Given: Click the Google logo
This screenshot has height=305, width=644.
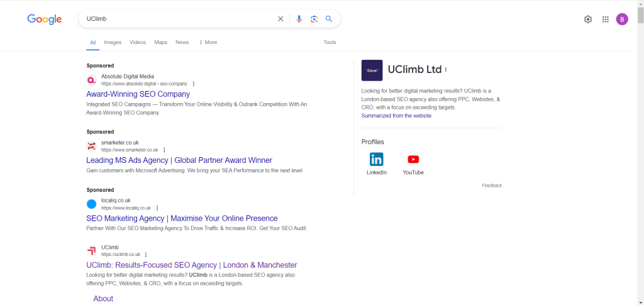Looking at the screenshot, I should pyautogui.click(x=45, y=19).
